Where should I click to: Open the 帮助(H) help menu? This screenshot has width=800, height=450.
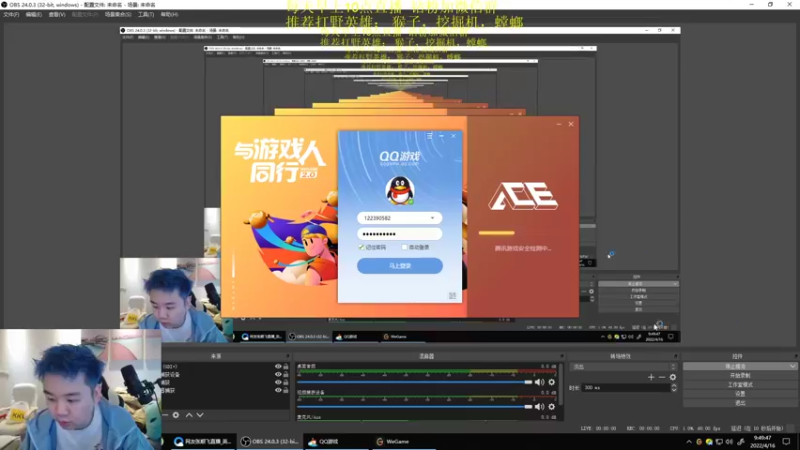point(169,15)
